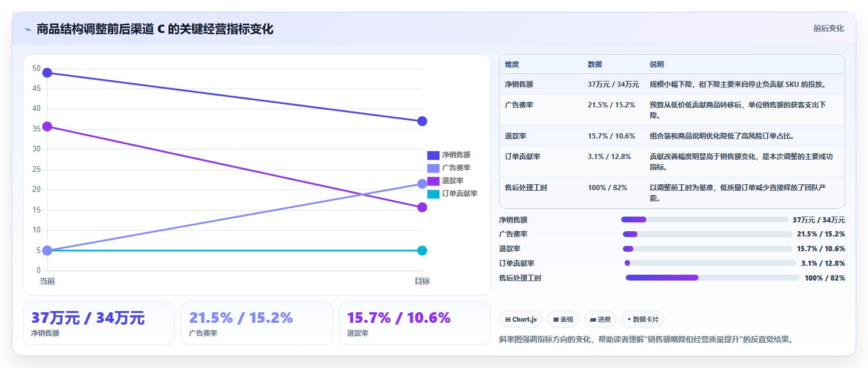Click the 净销售额 progress bar
Screen dimensions: 868x368
704,220
